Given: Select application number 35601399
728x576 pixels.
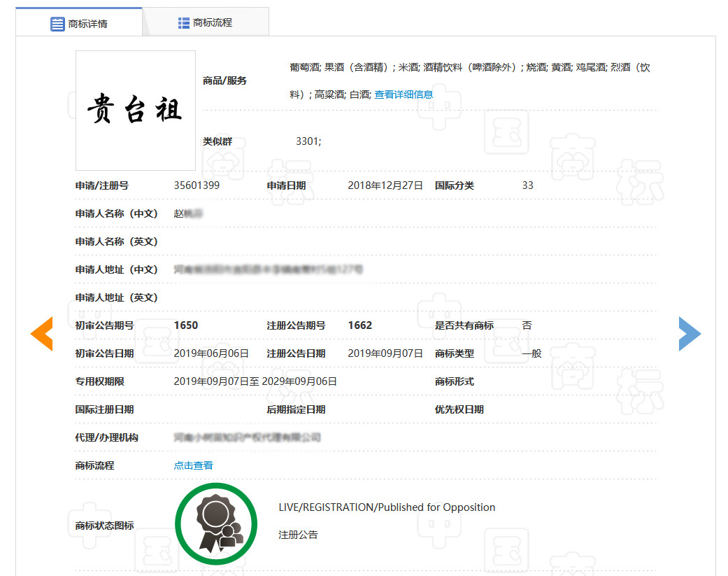Looking at the screenshot, I should 197,185.
